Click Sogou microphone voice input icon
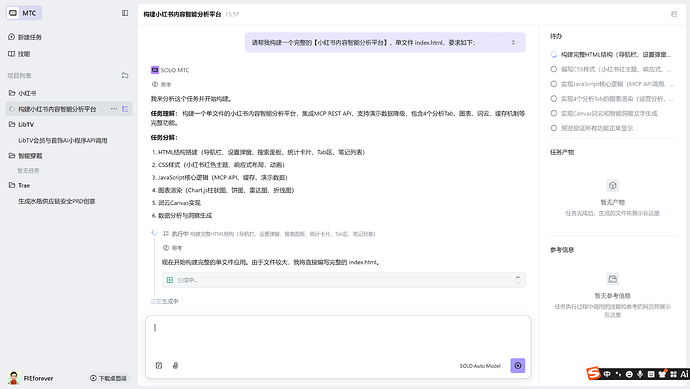 coord(640,374)
